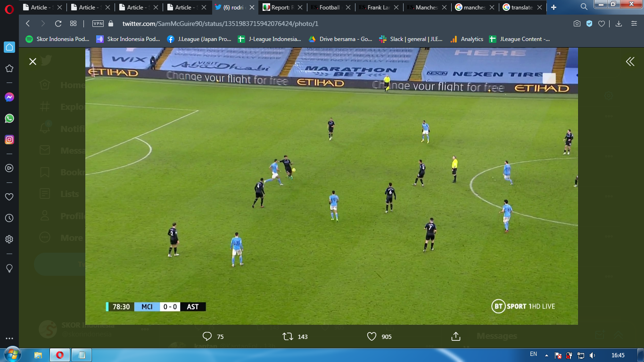
Task: Show hidden tray icons arrow
Action: pos(547,355)
